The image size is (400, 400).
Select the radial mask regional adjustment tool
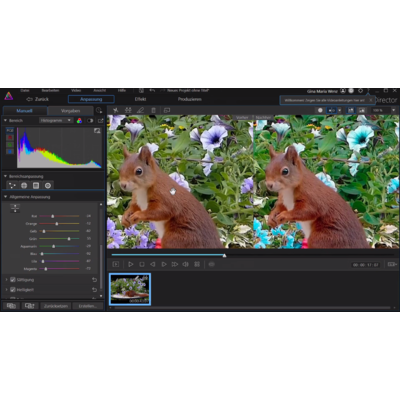click(x=48, y=185)
